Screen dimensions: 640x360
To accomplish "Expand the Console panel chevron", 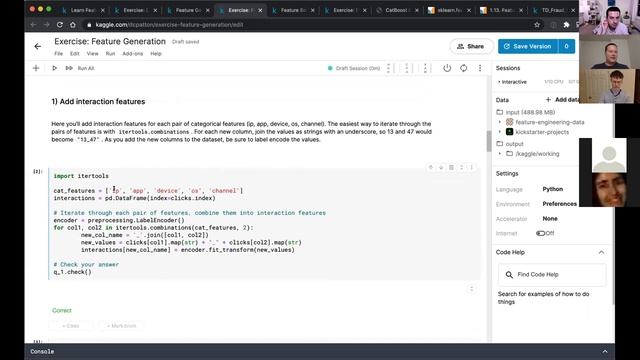I will [605, 351].
